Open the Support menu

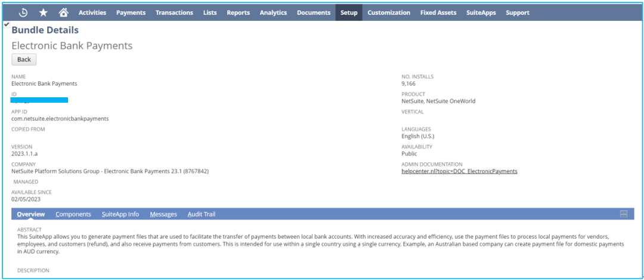click(x=518, y=13)
